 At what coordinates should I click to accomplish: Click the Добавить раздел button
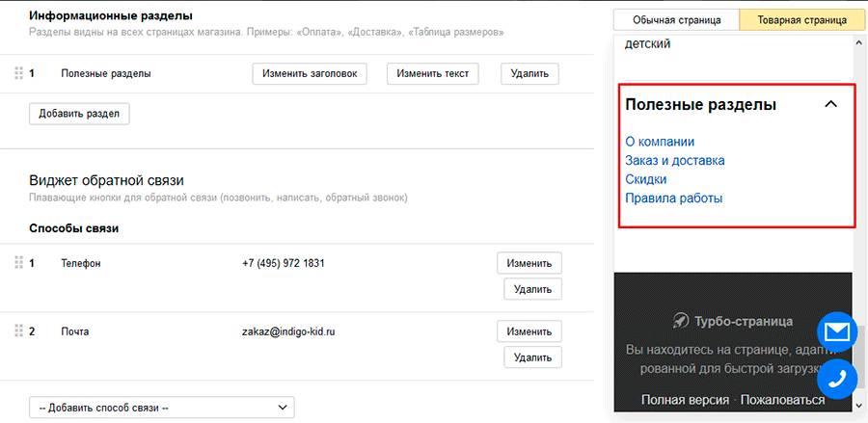pos(79,114)
